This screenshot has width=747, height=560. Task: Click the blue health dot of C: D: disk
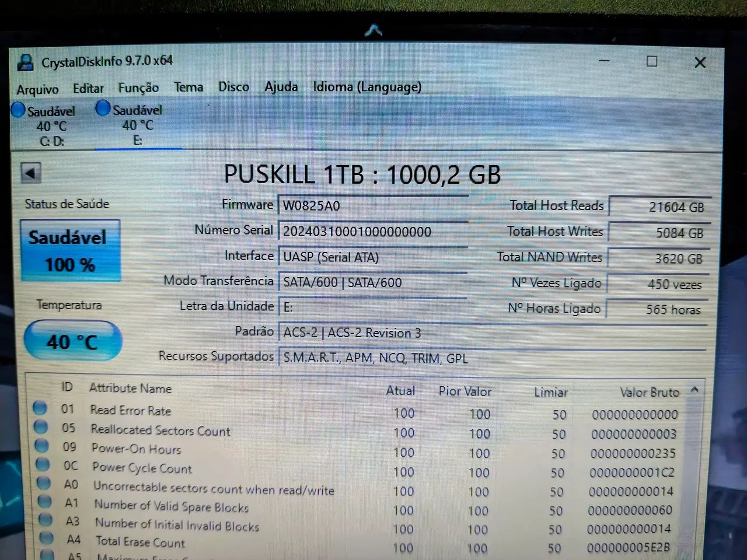(x=18, y=110)
